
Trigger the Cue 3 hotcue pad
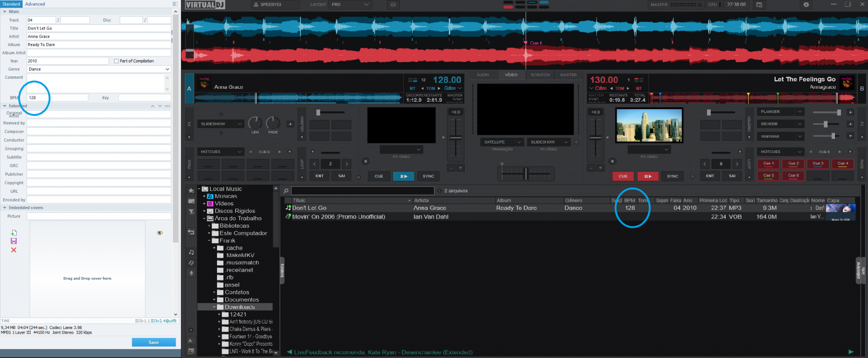(818, 164)
